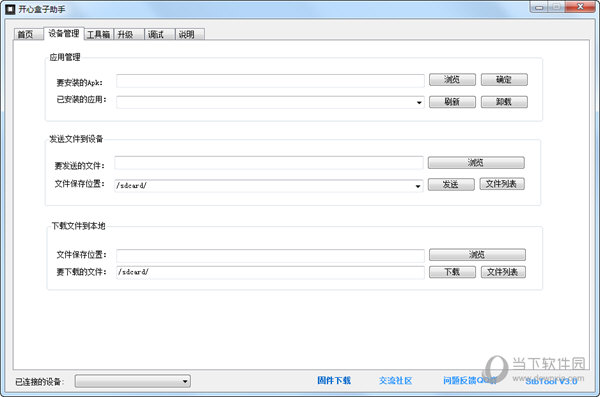Image resolution: width=600 pixels, height=397 pixels.
Task: Click the 要安装的Apk input field
Action: coord(270,81)
